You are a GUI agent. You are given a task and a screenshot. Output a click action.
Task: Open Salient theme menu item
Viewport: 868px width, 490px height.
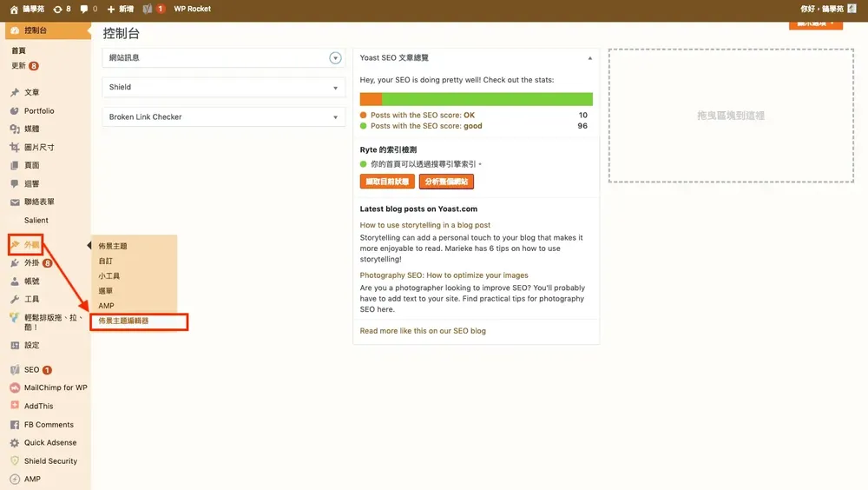click(x=36, y=220)
